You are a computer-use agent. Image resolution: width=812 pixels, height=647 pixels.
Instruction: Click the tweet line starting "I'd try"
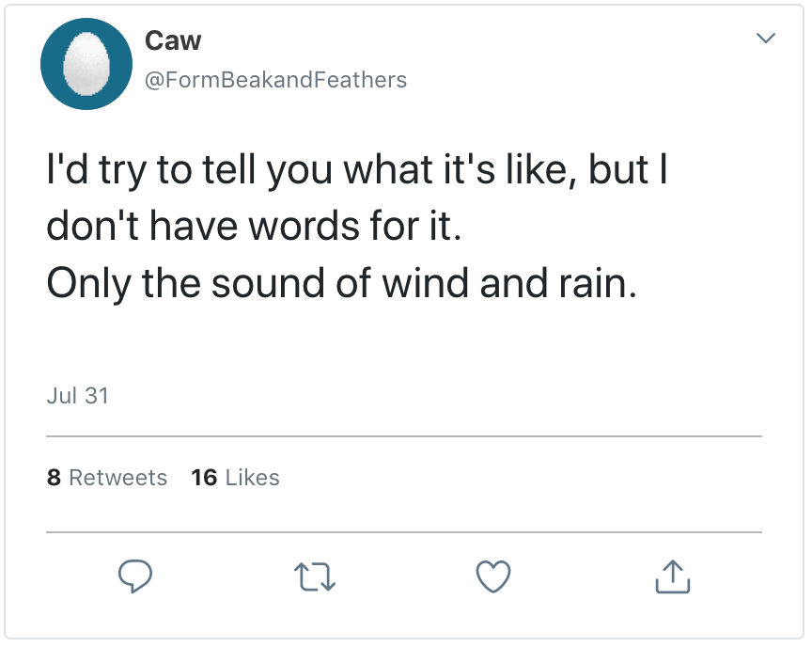(x=361, y=170)
